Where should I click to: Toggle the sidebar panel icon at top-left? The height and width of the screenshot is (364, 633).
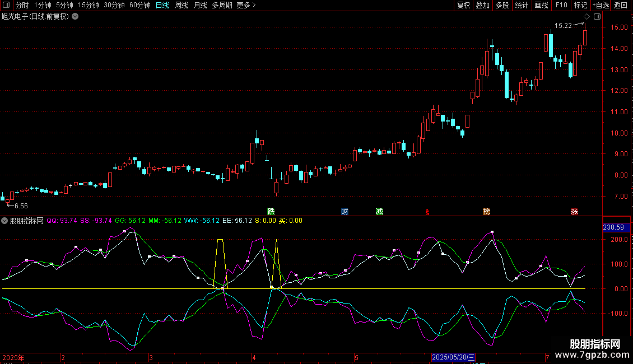6,5
